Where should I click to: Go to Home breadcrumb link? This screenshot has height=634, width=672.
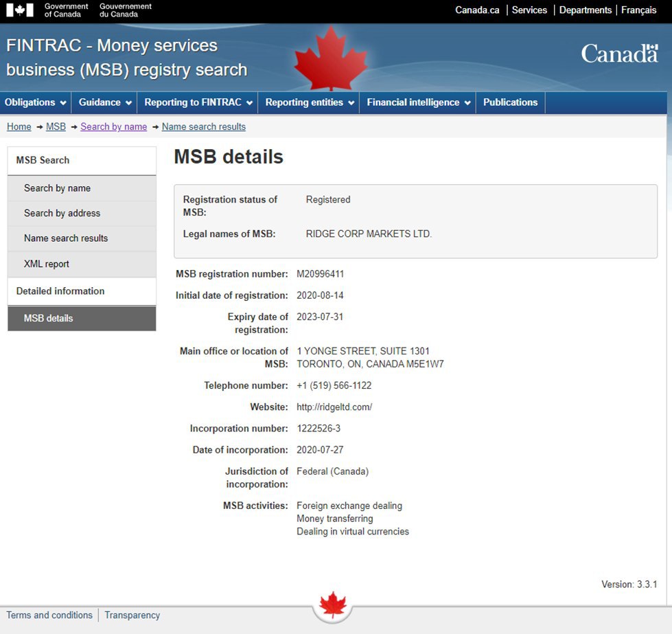[19, 126]
